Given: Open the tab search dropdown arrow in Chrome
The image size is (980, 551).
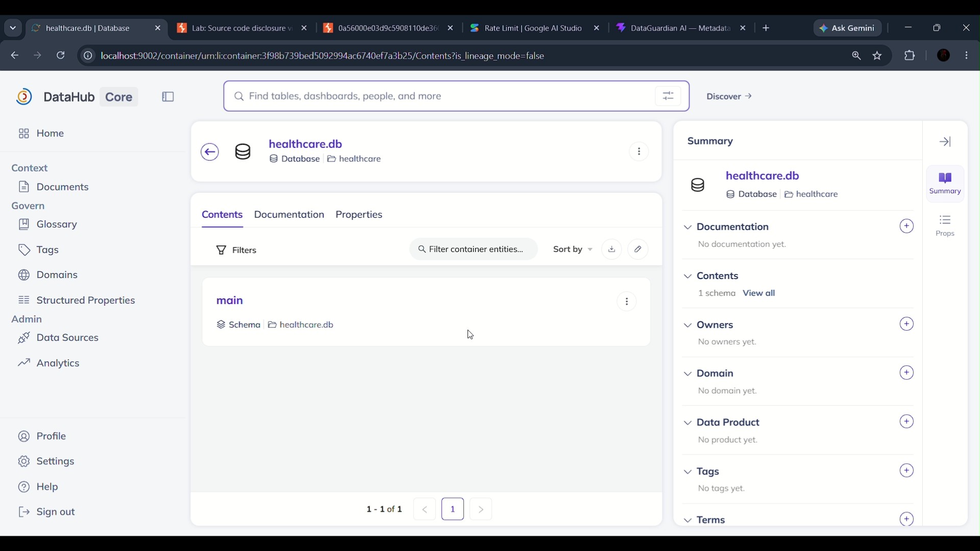Looking at the screenshot, I should point(13,28).
